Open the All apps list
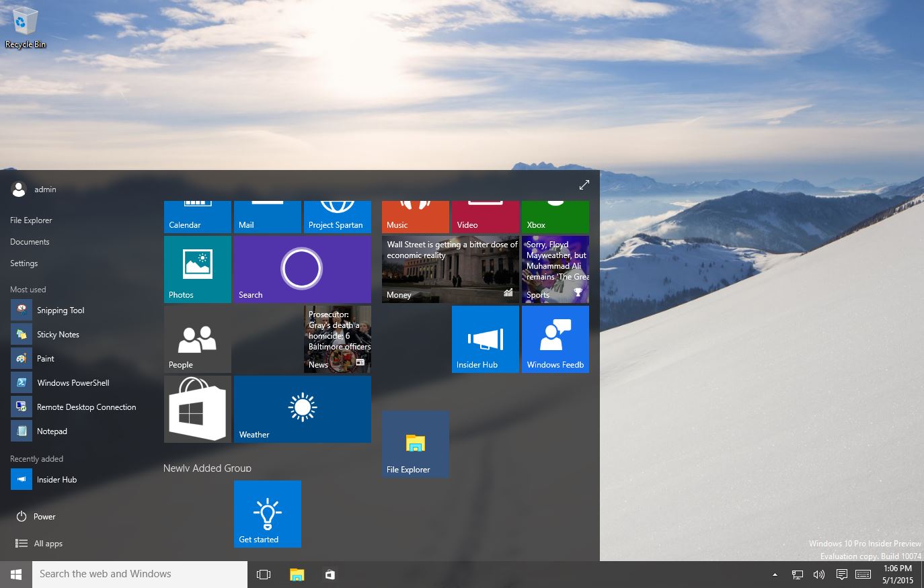924x588 pixels. [x=48, y=544]
